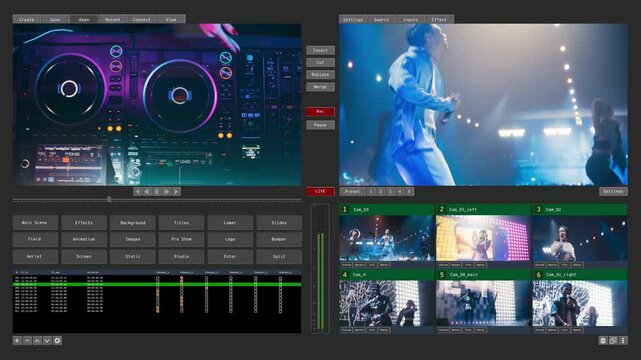
Task: Select the Cam_03 input thumbnail
Action: [387, 238]
